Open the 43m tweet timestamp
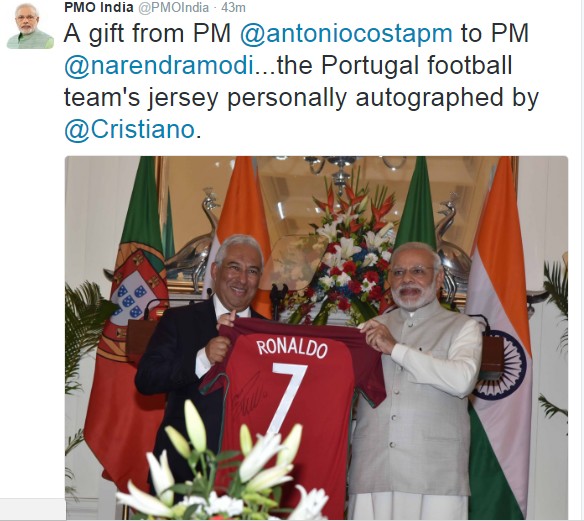The image size is (584, 521). pyautogui.click(x=233, y=7)
